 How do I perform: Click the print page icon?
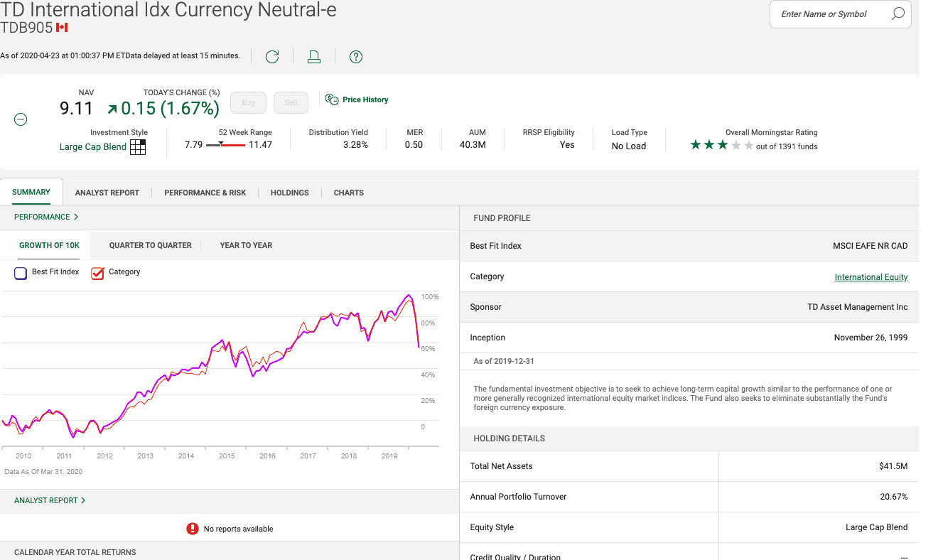pos(314,57)
